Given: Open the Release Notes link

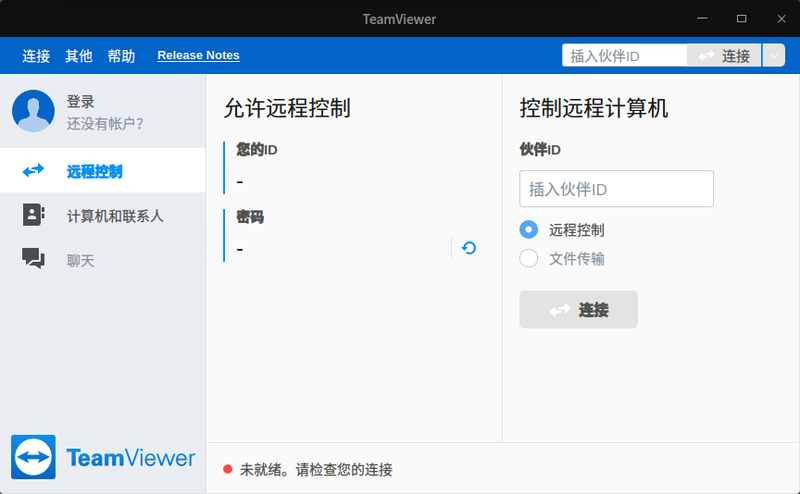Looking at the screenshot, I should click(198, 56).
